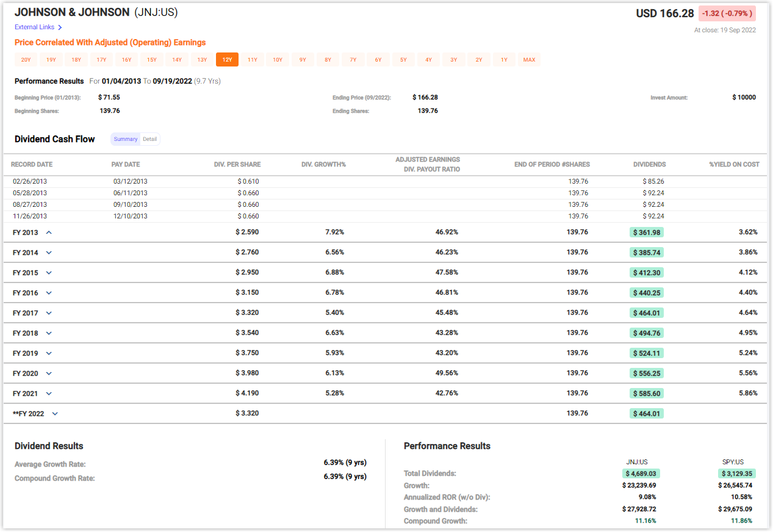This screenshot has height=532, width=773.
Task: Expand the FY 2016 row chevron
Action: click(49, 293)
